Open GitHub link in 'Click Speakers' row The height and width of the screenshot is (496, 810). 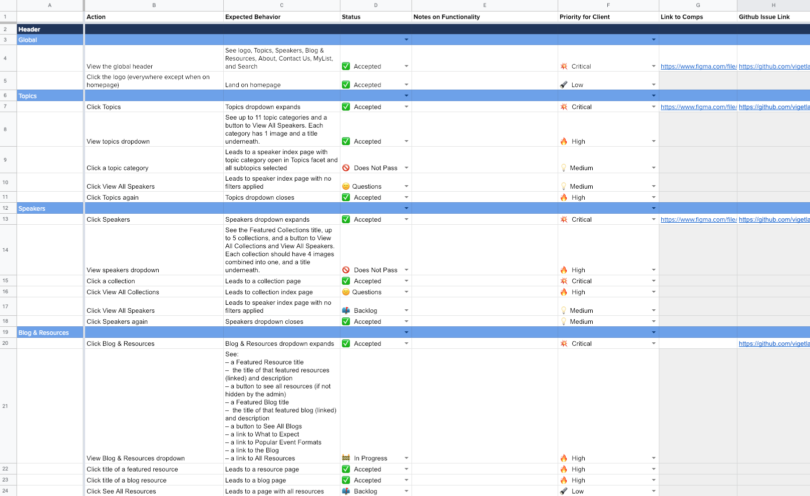(x=774, y=220)
